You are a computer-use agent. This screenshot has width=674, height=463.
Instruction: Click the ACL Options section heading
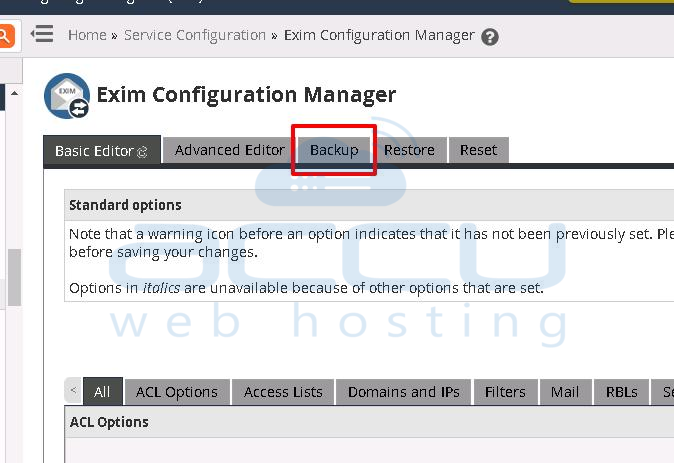tap(109, 422)
